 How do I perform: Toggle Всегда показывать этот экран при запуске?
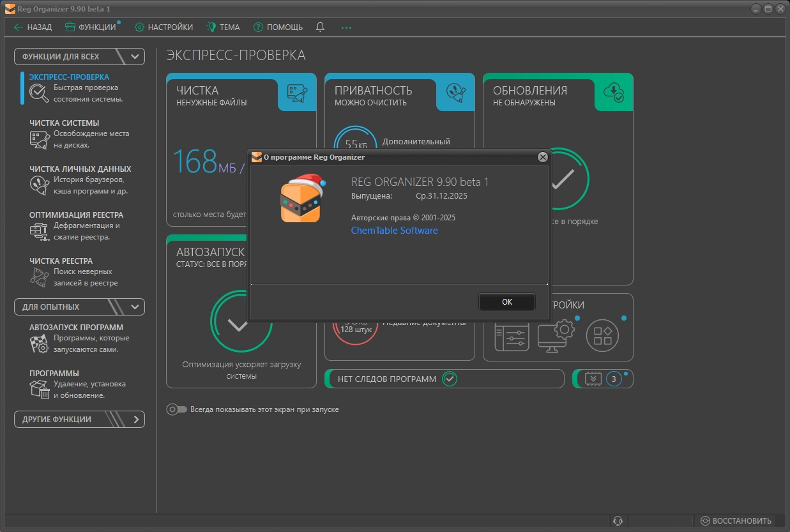pyautogui.click(x=177, y=409)
